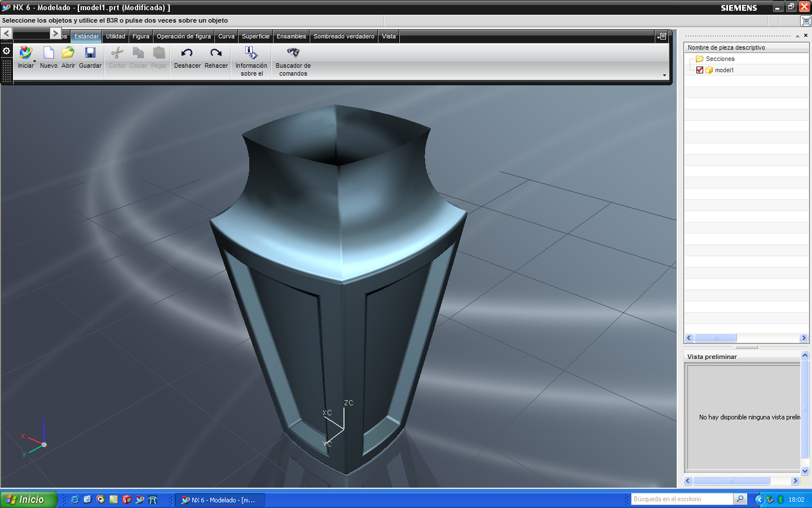This screenshot has width=812, height=508.
Task: Toggle the model1 visibility checkbox
Action: 700,70
